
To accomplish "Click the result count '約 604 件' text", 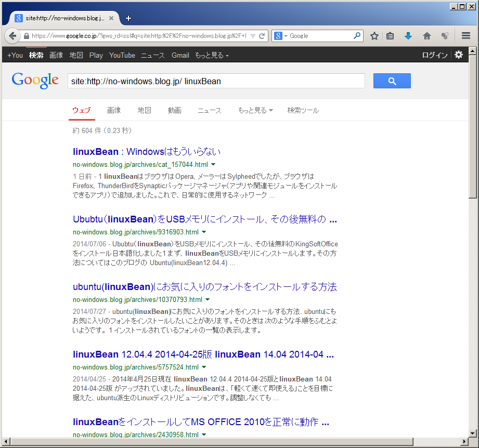I will [87, 130].
